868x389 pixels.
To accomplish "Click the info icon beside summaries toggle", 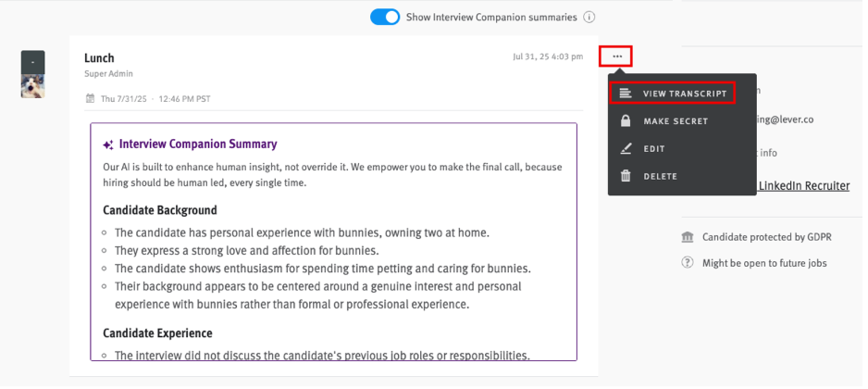I will [x=589, y=17].
